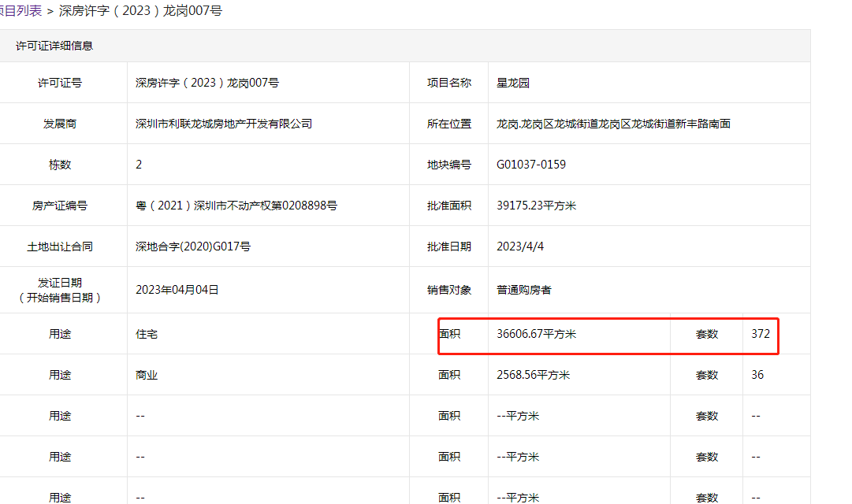The height and width of the screenshot is (504, 852).
Task: Select residential area 36606.67平方米
Action: point(536,334)
